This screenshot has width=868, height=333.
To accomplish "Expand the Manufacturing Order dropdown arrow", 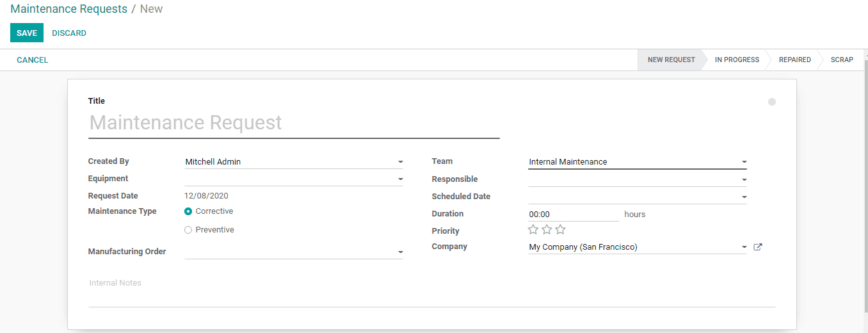I will [x=400, y=252].
